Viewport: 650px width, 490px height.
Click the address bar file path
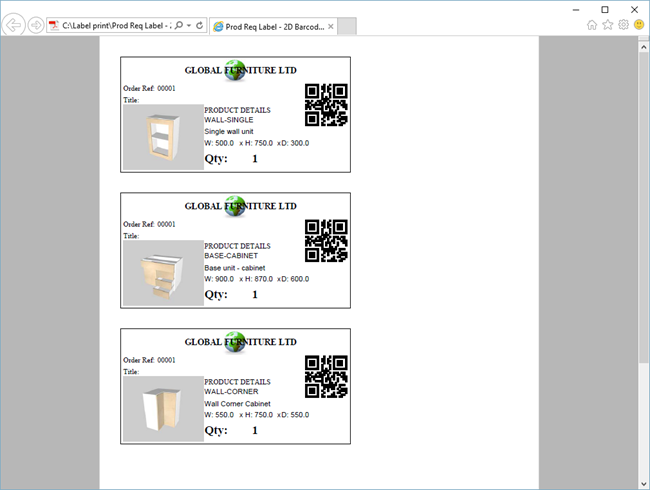115,24
